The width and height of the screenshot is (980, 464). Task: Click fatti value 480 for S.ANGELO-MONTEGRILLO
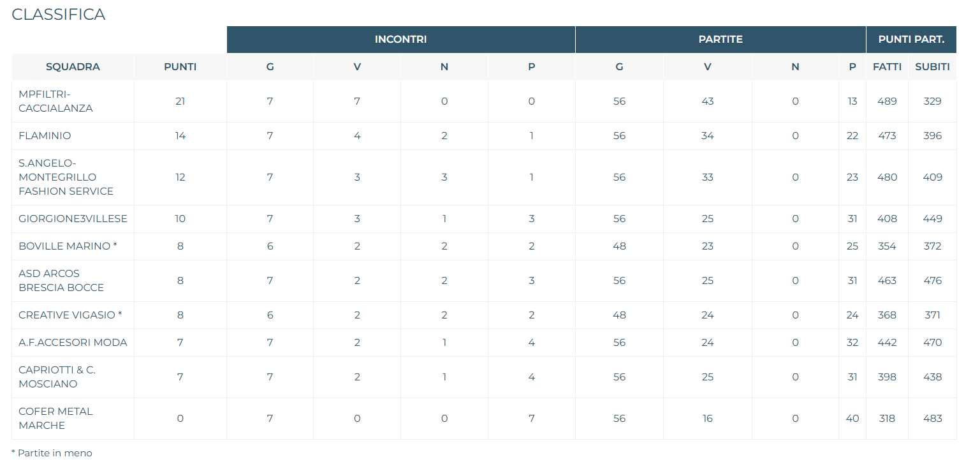coord(887,177)
